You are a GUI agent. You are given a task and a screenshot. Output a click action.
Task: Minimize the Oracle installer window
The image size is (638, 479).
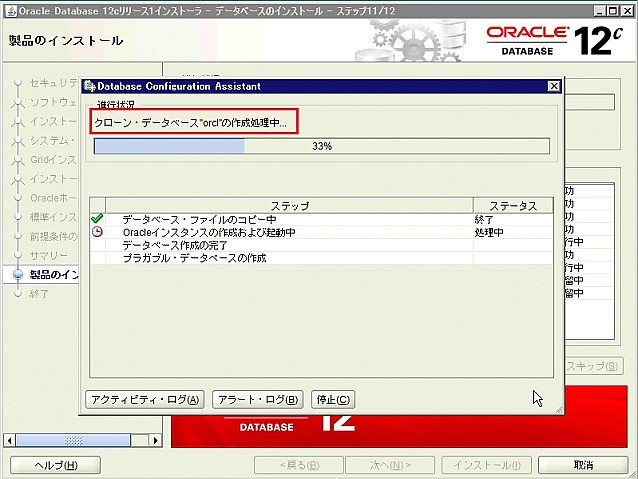coord(599,11)
